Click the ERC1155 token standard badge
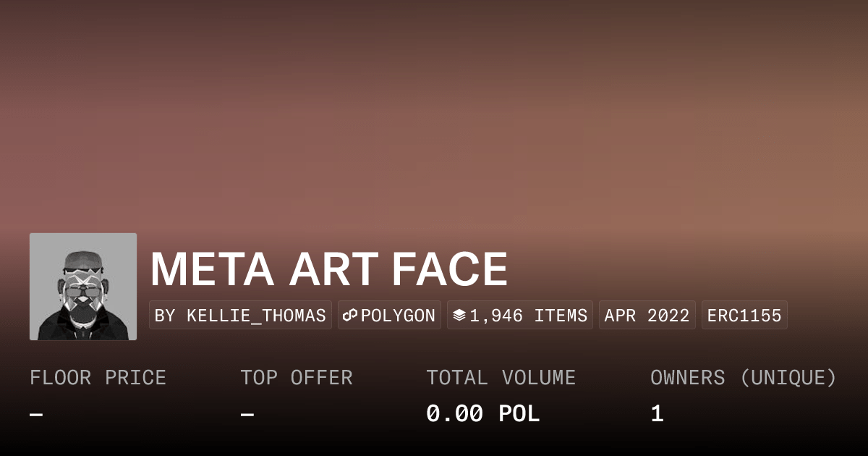 (x=744, y=316)
